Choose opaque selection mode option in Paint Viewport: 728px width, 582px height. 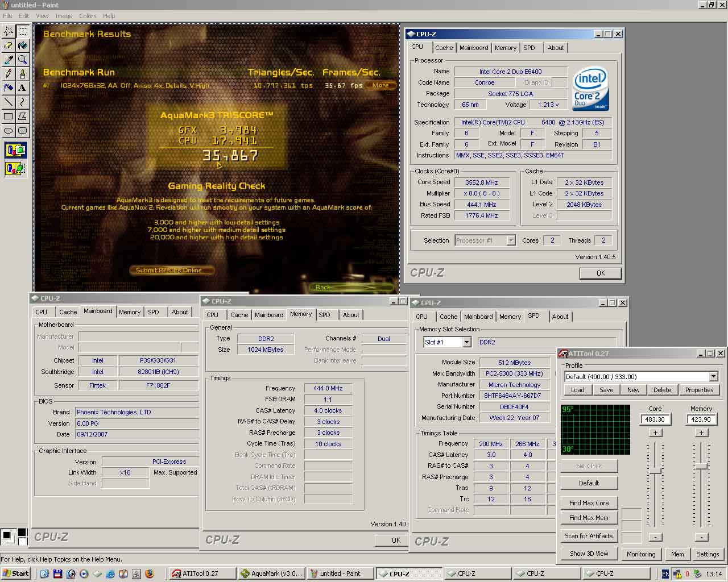(x=15, y=151)
